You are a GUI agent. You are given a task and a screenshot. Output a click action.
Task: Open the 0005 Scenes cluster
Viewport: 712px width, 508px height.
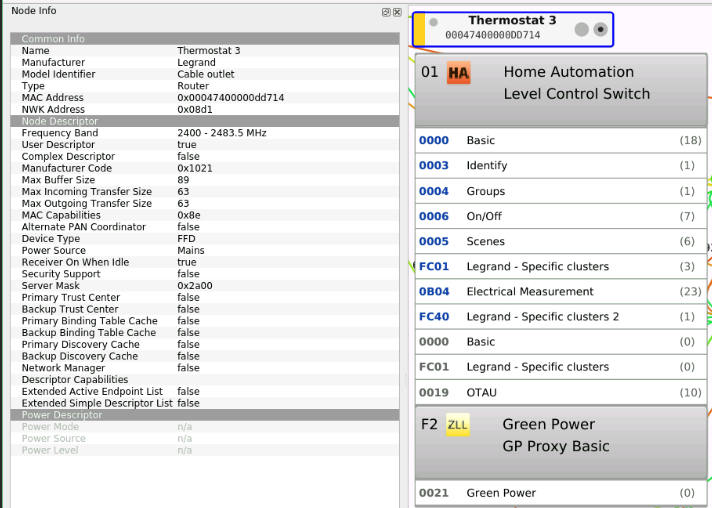[561, 242]
